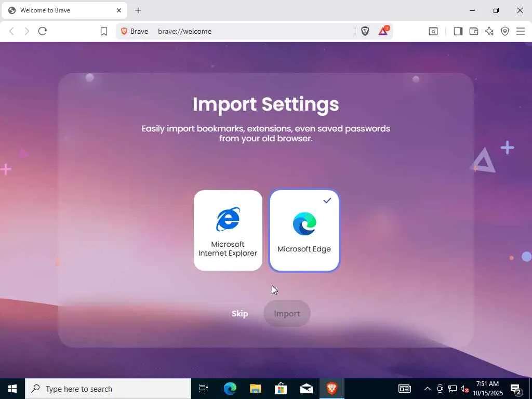Deselect the Microsoft Edge import card

pyautogui.click(x=304, y=230)
